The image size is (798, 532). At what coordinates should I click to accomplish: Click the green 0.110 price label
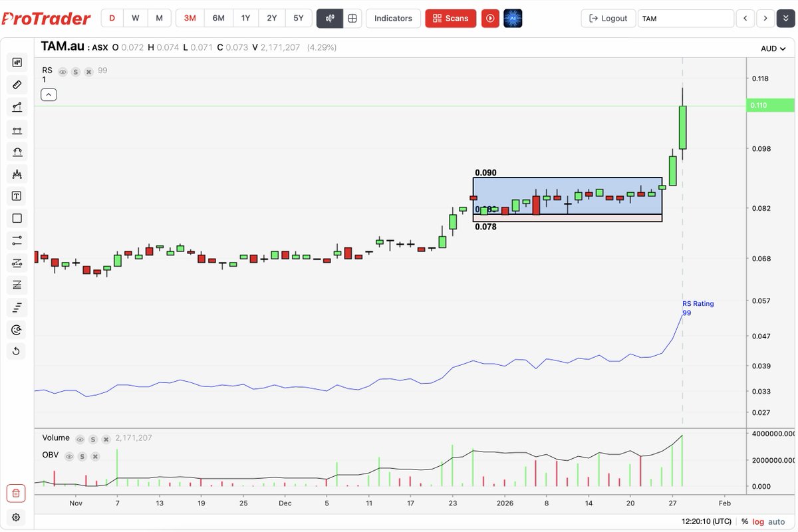pos(771,105)
